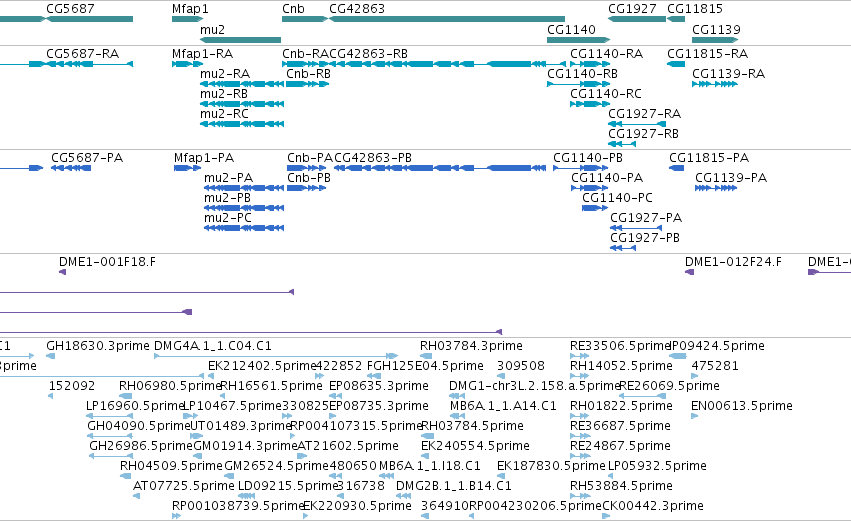Viewport: 851px width, 521px height.
Task: Select the CG1139-RA transcript label
Action: (x=728, y=74)
